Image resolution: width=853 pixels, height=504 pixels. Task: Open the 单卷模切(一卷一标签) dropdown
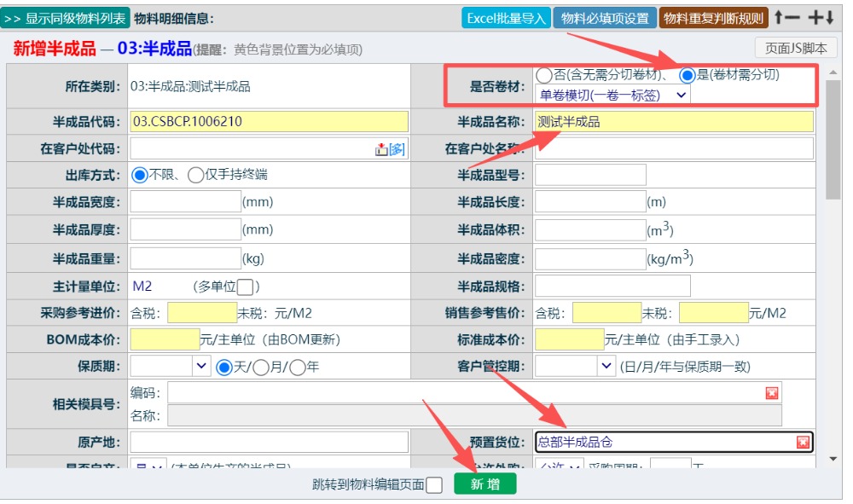coord(612,95)
